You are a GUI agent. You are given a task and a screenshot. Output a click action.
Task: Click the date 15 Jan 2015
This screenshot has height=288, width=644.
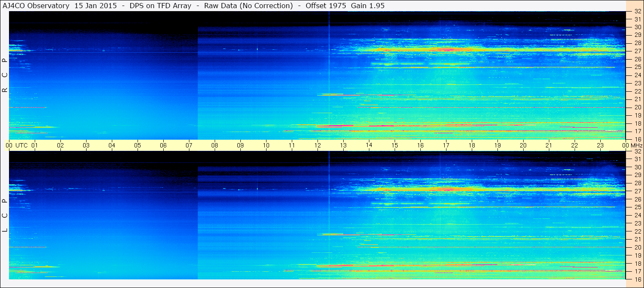click(96, 6)
